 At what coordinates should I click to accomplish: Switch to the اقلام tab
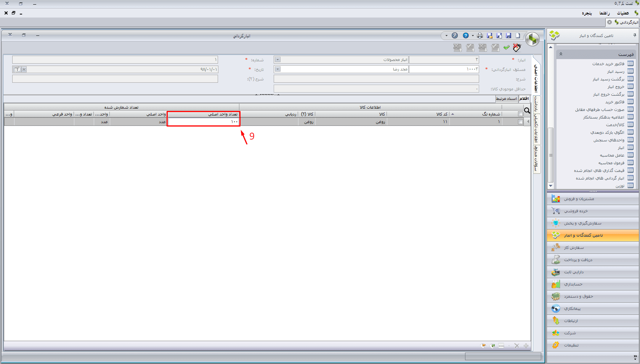coord(525,99)
